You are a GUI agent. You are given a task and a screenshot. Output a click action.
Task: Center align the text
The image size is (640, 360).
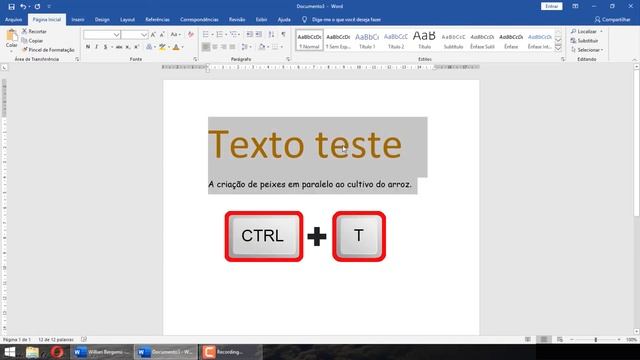tap(215, 47)
